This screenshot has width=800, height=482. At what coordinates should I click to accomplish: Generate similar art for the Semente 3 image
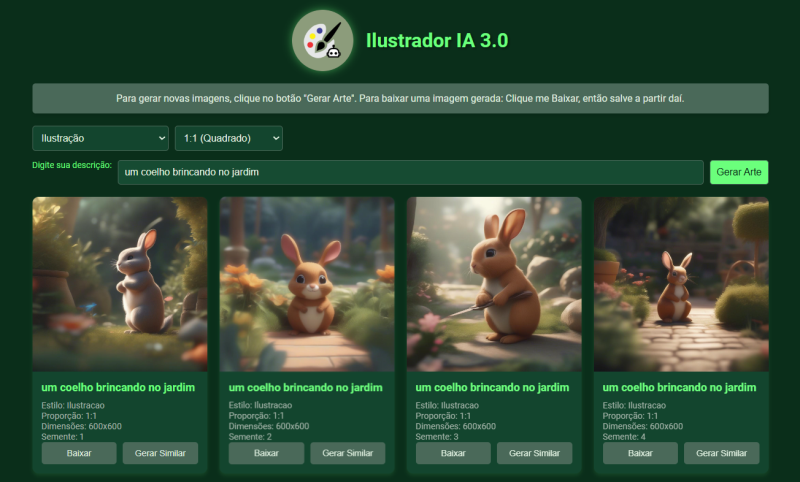click(534, 453)
